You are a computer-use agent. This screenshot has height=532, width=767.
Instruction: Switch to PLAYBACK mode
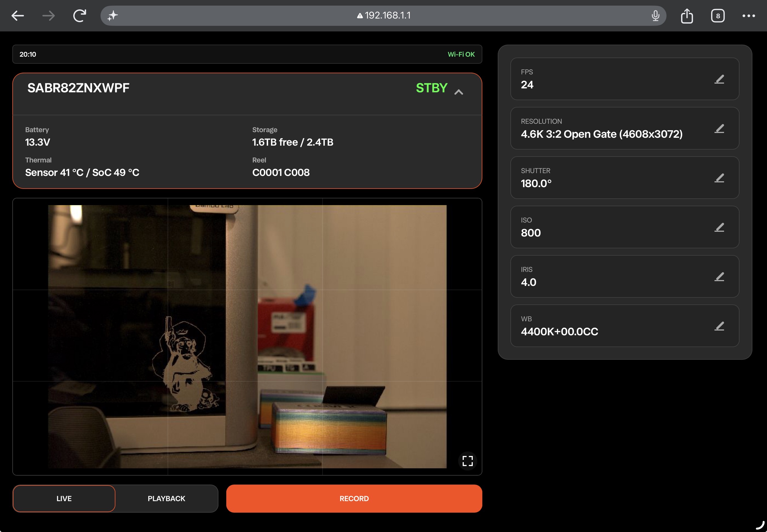tap(166, 498)
